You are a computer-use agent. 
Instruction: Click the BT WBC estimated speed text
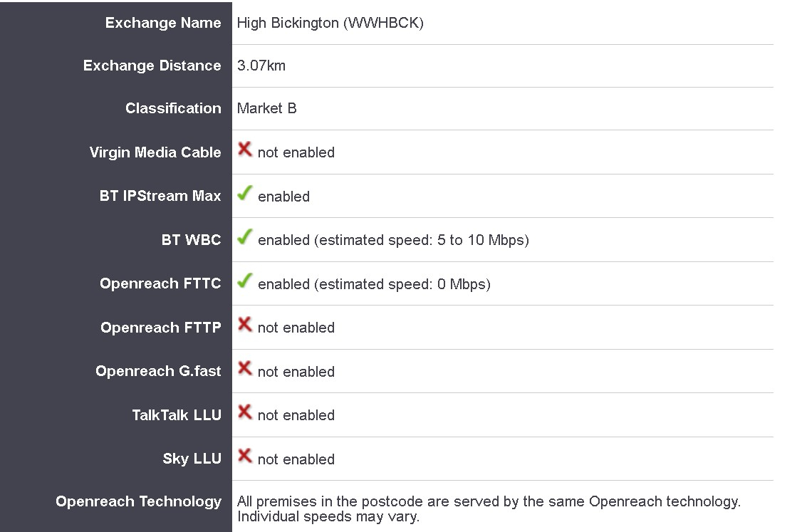[x=393, y=240]
